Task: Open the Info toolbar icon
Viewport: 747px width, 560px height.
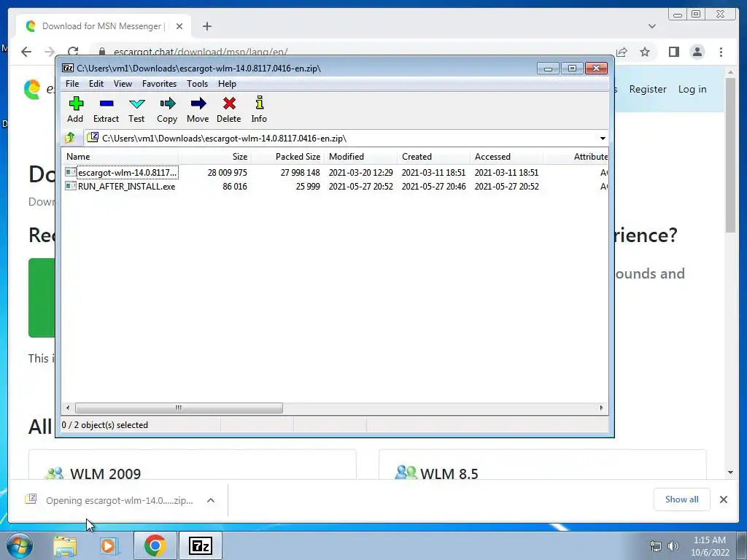Action: pyautogui.click(x=259, y=109)
